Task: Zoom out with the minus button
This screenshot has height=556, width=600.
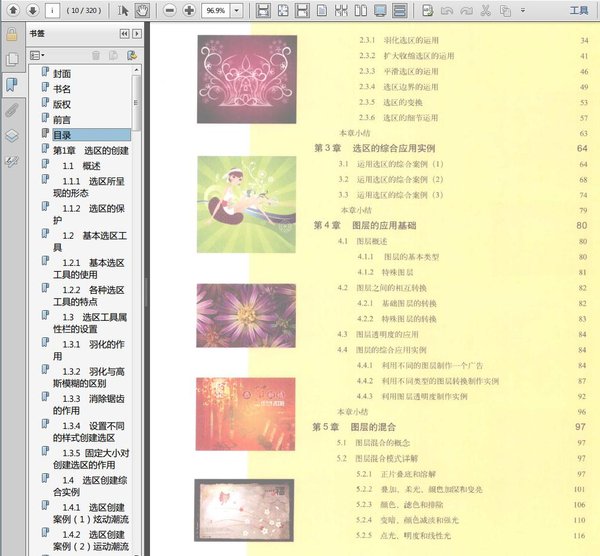Action: (x=170, y=10)
